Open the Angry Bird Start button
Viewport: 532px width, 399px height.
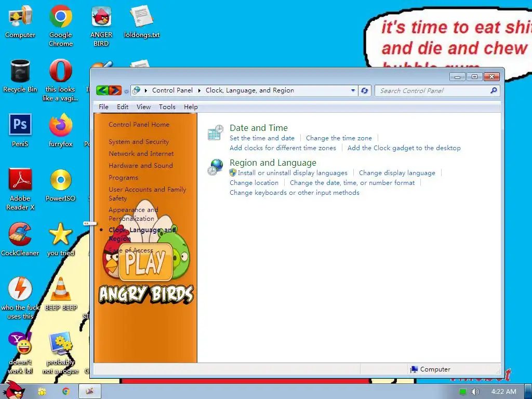tap(14, 390)
